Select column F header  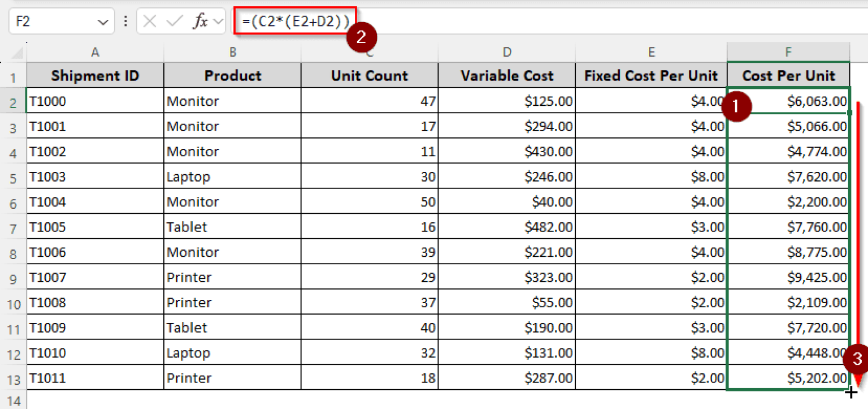click(x=788, y=53)
